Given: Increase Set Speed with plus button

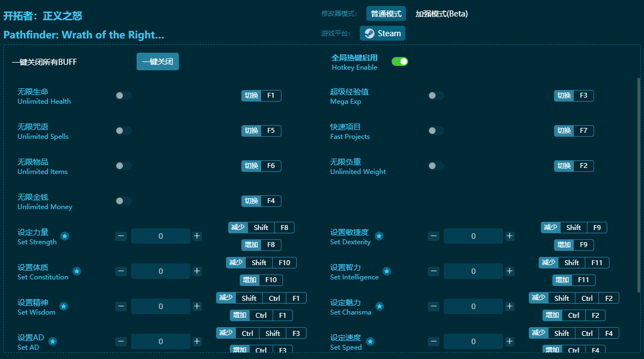Looking at the screenshot, I should click(x=510, y=341).
